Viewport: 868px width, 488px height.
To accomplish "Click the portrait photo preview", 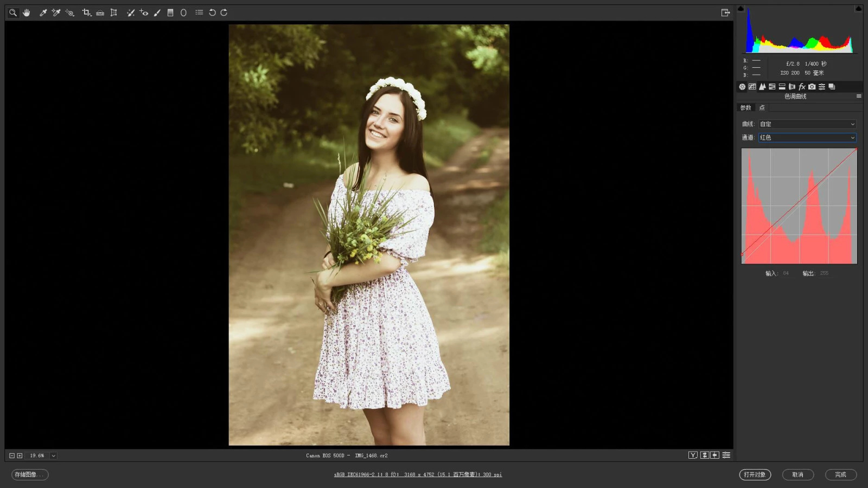I will 369,235.
